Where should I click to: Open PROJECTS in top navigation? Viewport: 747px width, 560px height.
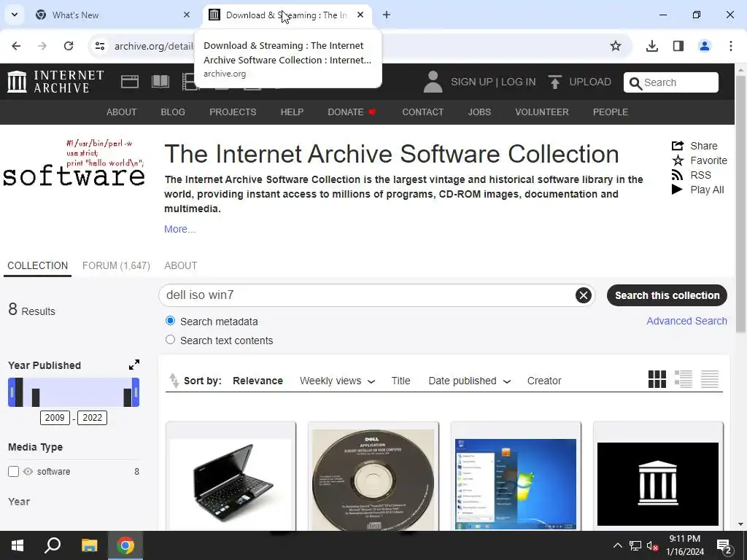233,112
